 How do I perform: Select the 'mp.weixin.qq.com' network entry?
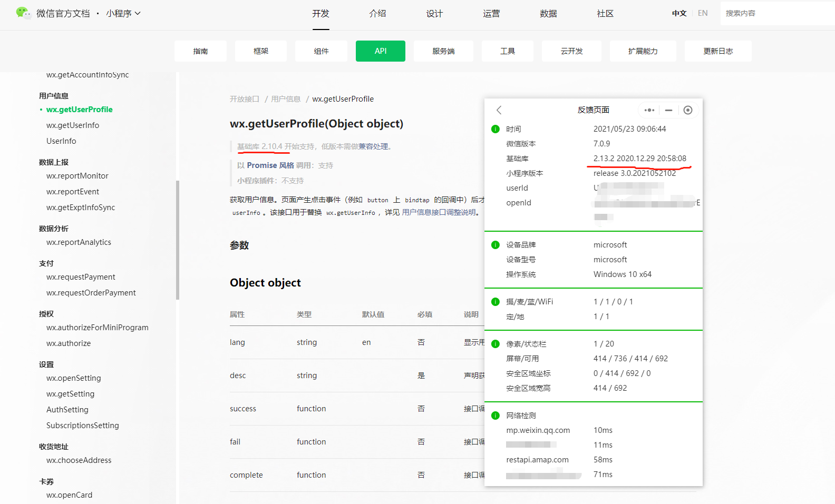538,430
